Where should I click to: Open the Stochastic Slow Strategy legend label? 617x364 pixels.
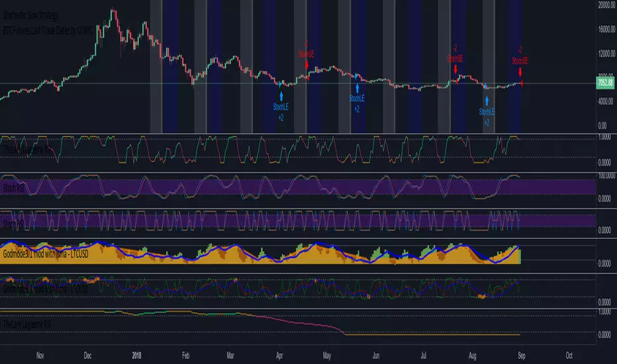point(30,15)
